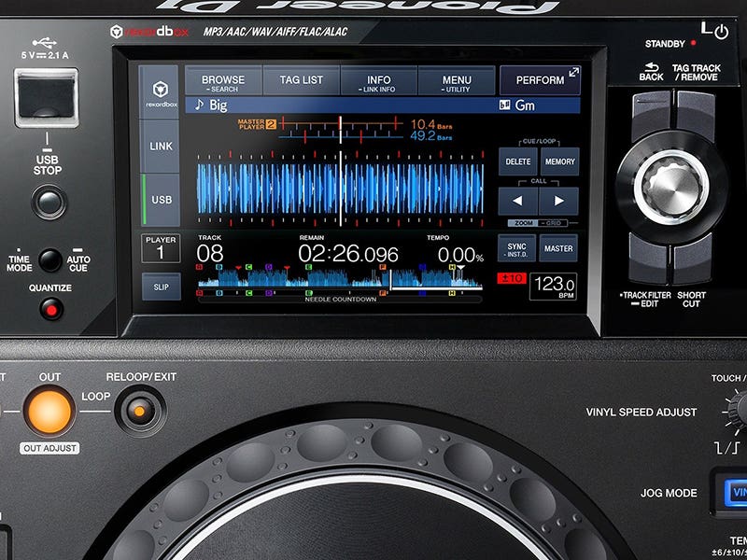The width and height of the screenshot is (747, 560).
Task: Push the orange LOOP OUT button
Action: (x=49, y=412)
